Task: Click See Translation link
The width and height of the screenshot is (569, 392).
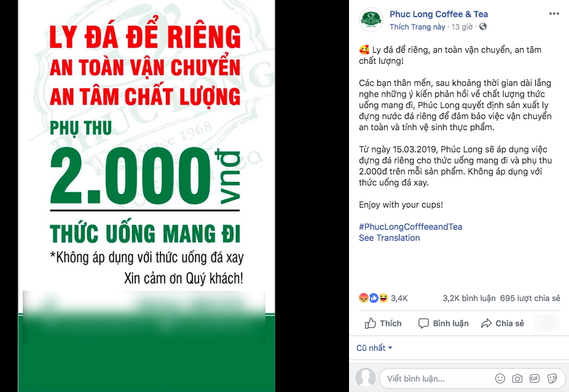Action: (x=390, y=238)
